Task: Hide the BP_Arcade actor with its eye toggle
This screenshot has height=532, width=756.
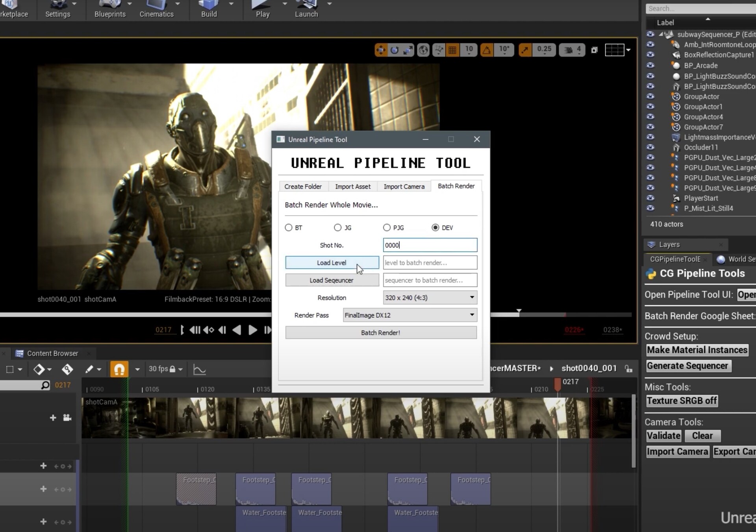Action: 650,66
